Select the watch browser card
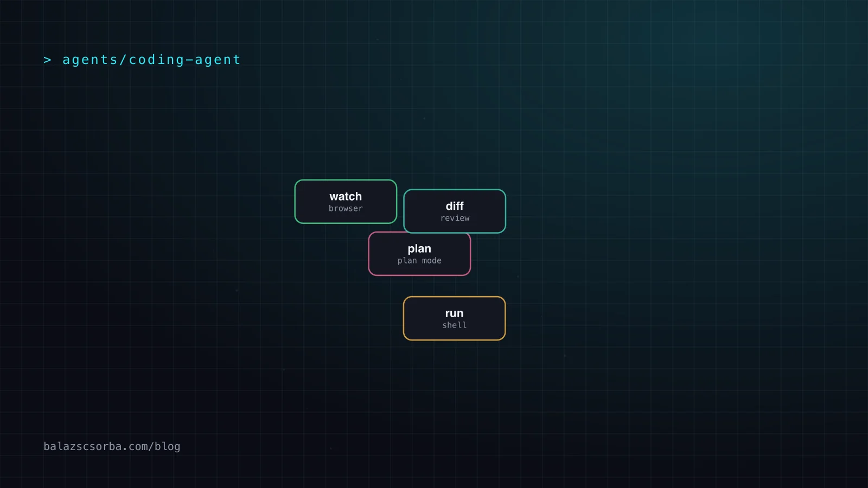The image size is (868, 488). tap(346, 202)
